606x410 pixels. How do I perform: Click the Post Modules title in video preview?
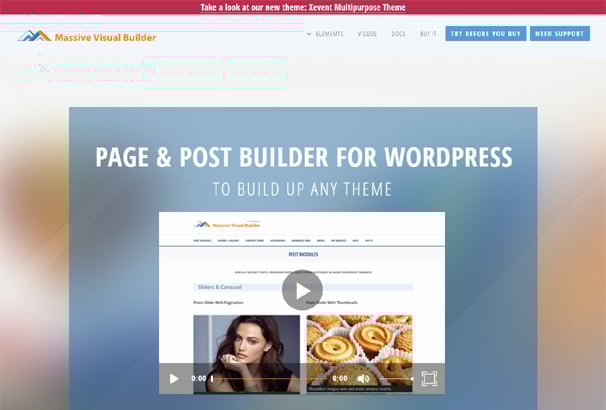pos(303,254)
